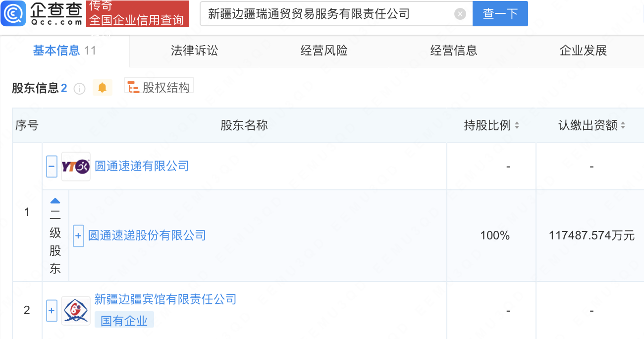Open the 企业发展 tab
644x339 pixels.
point(583,51)
